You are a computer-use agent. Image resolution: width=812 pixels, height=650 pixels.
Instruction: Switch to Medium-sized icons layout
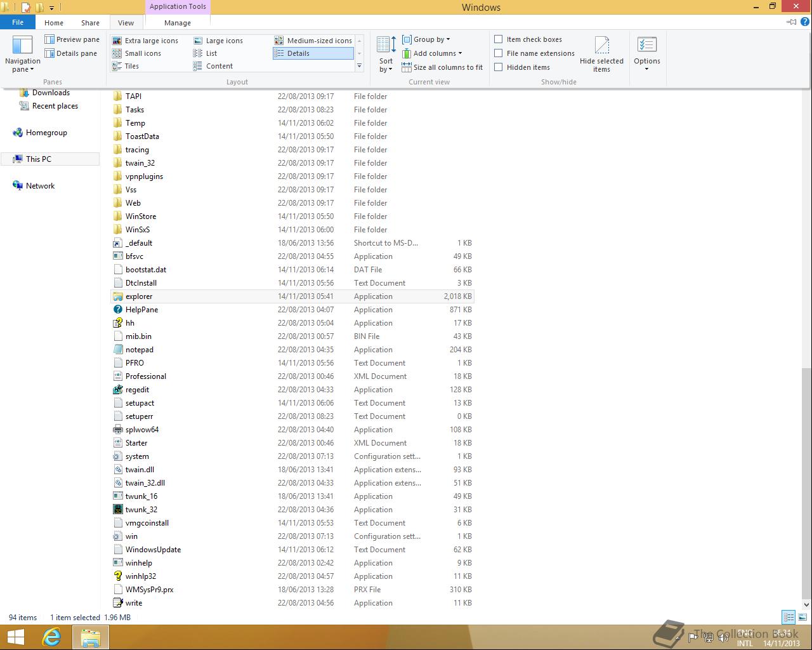[x=313, y=41]
